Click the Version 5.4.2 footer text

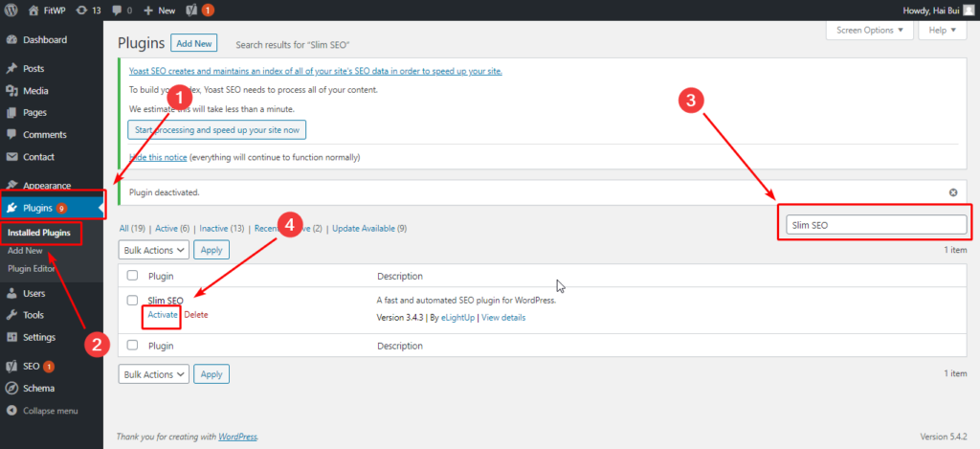[943, 436]
